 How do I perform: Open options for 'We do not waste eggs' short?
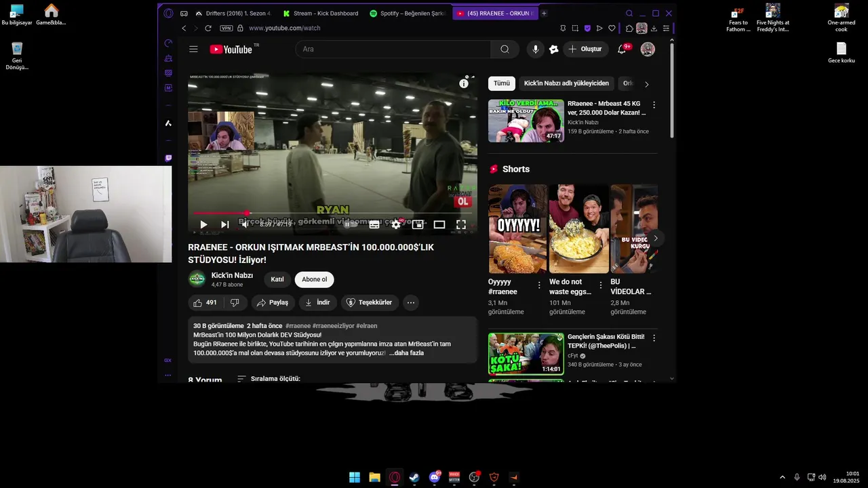point(600,285)
